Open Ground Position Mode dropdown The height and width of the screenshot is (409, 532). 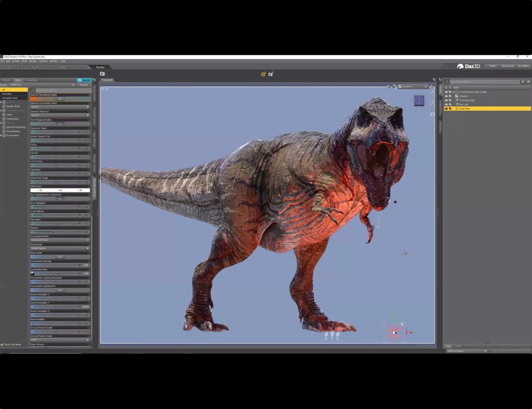[x=60, y=340]
